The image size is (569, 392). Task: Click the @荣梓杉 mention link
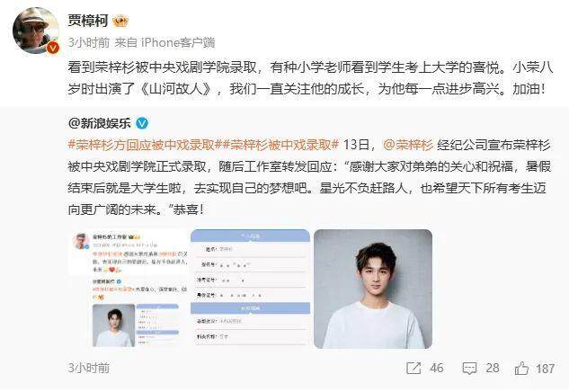(x=408, y=145)
